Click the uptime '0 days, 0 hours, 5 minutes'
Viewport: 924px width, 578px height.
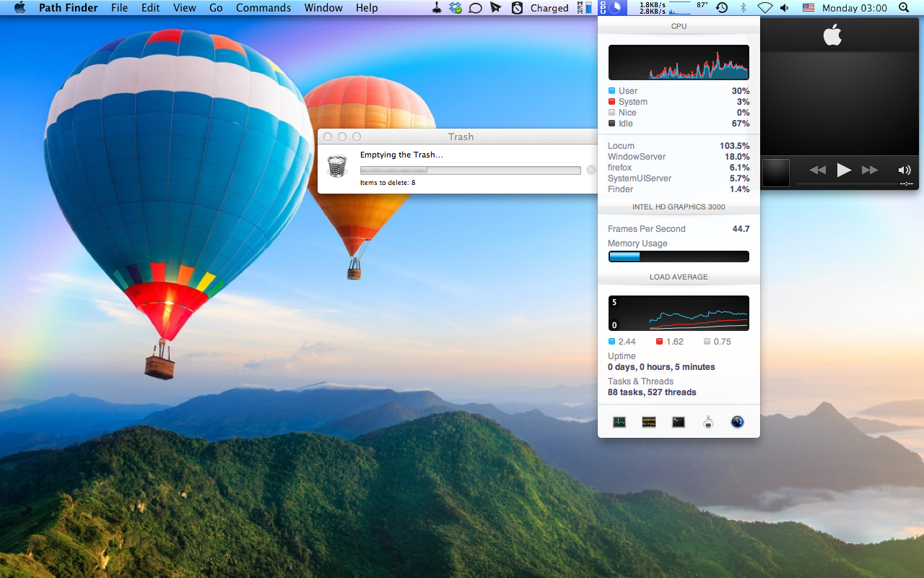661,367
